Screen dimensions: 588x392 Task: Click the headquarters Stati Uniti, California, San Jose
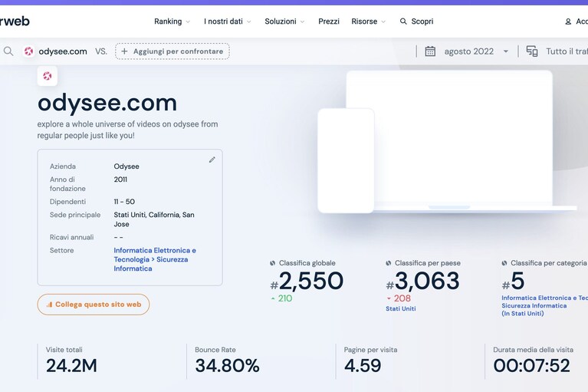[x=154, y=219]
